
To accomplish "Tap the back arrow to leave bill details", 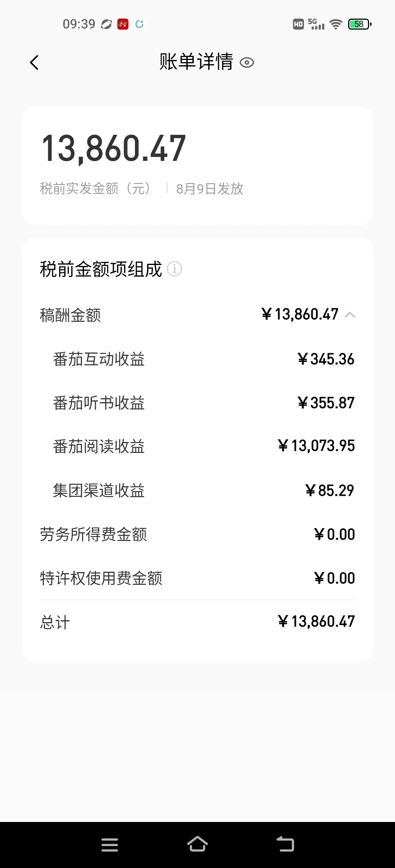I will [x=34, y=62].
